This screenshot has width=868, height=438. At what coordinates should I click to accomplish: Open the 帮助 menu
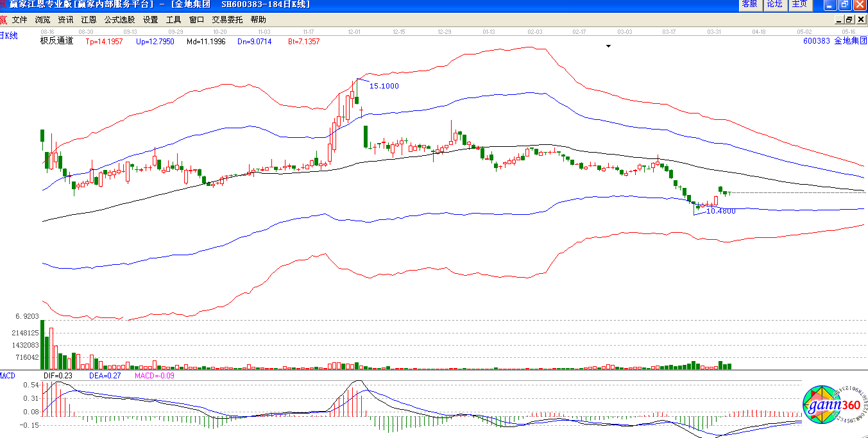pos(258,20)
